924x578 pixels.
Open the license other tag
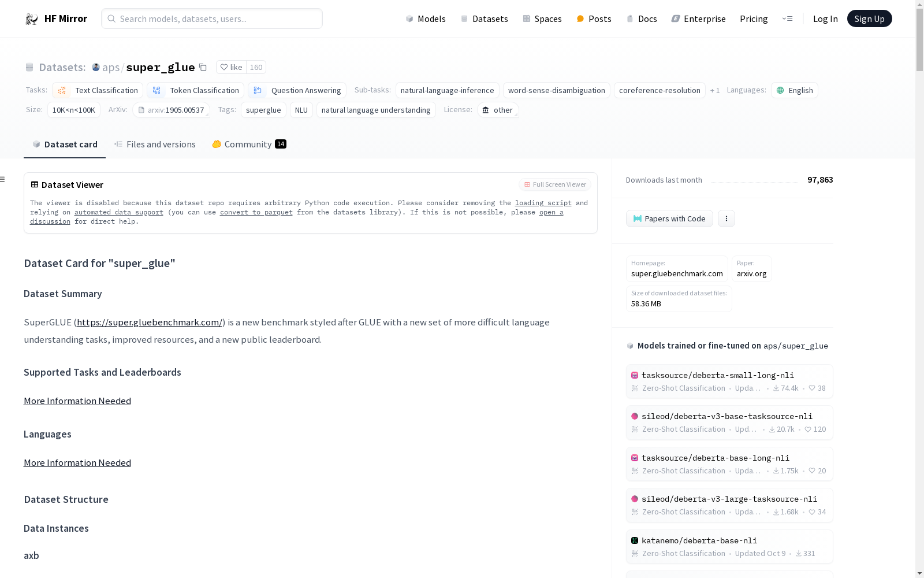(498, 110)
